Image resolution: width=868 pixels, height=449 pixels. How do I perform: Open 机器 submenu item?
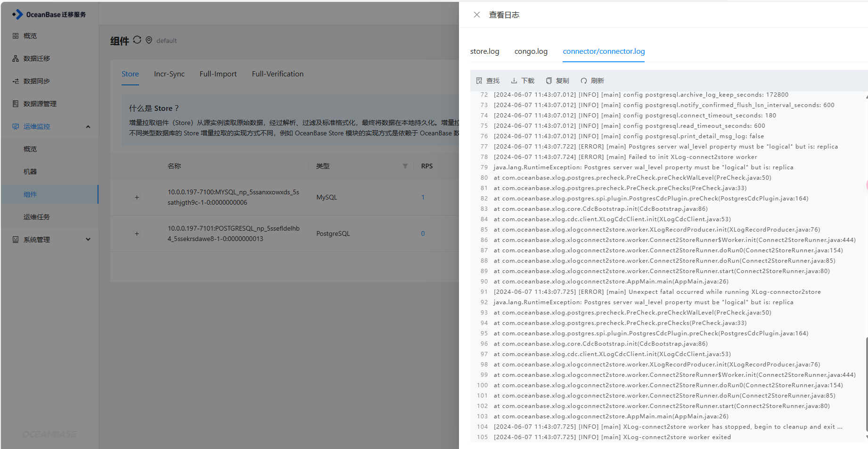[30, 172]
